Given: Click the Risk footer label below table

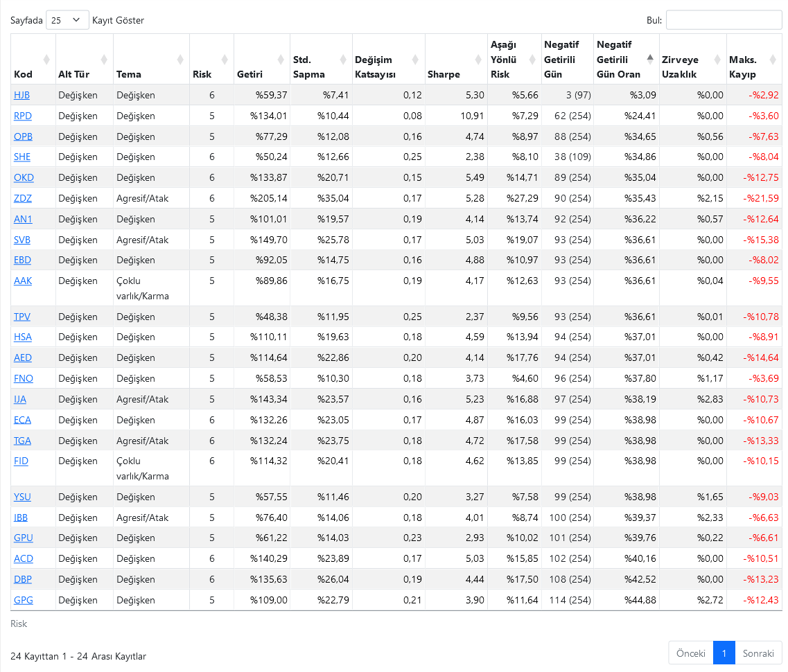Looking at the screenshot, I should [19, 624].
